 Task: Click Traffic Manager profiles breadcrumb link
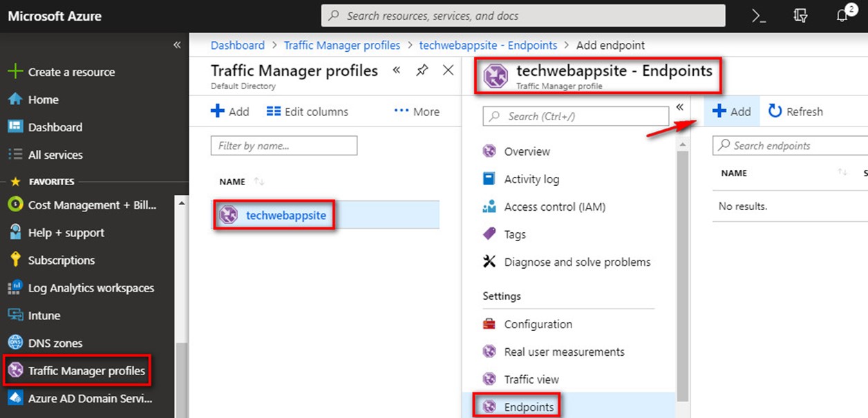click(x=342, y=45)
